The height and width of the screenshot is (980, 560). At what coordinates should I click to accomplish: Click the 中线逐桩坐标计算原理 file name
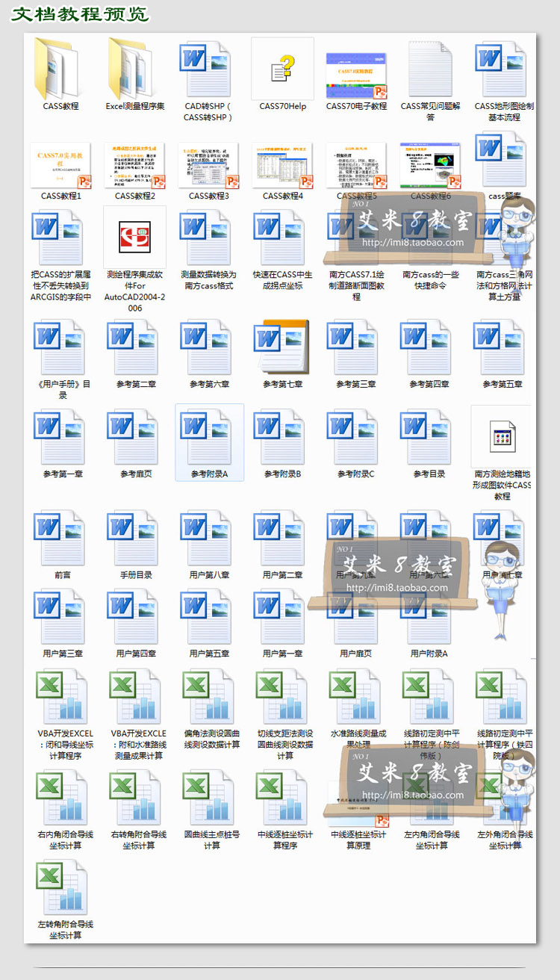[x=359, y=840]
